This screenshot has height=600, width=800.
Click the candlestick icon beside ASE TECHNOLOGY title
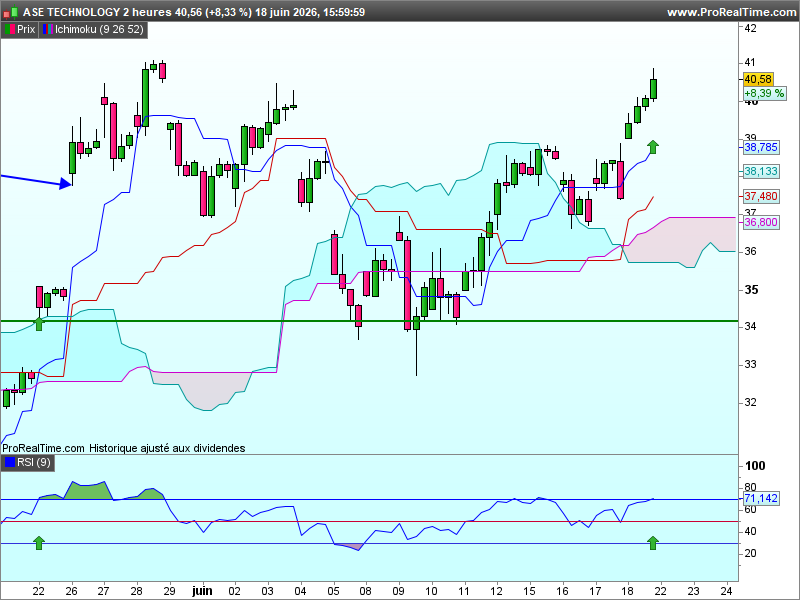coord(11,12)
